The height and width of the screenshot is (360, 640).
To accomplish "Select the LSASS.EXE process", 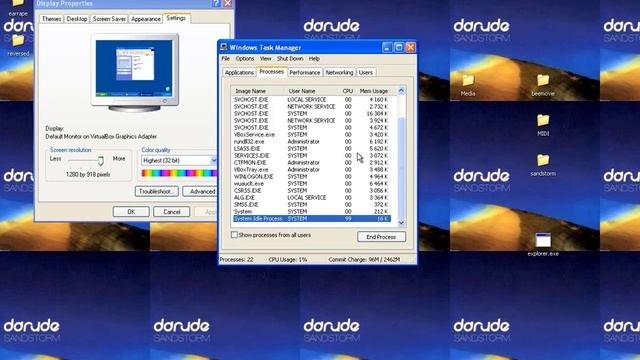I will click(311, 149).
